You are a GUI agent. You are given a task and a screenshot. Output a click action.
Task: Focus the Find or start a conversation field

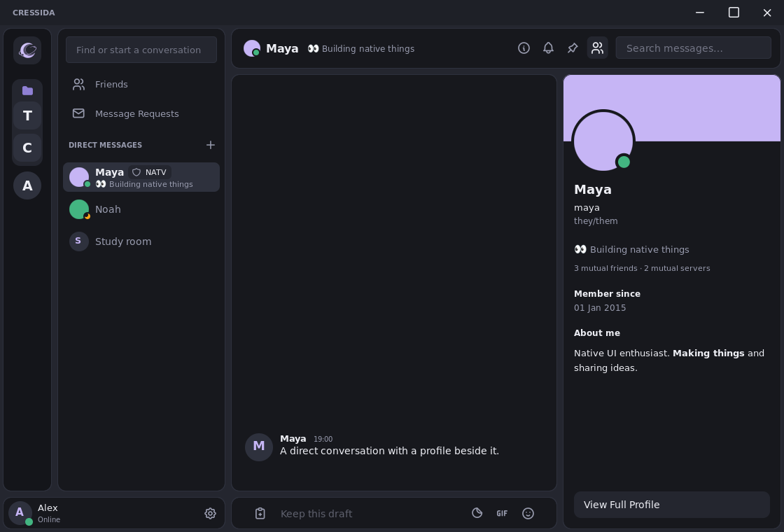(x=141, y=50)
